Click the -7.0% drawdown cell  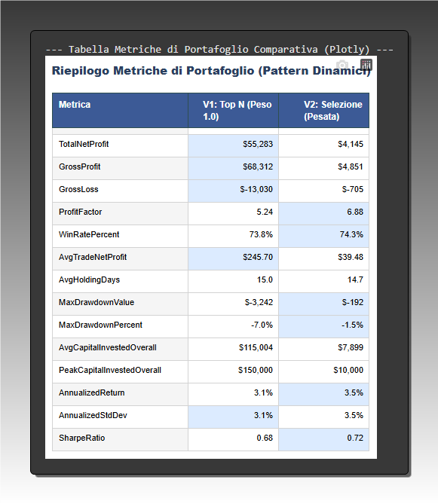pos(233,326)
